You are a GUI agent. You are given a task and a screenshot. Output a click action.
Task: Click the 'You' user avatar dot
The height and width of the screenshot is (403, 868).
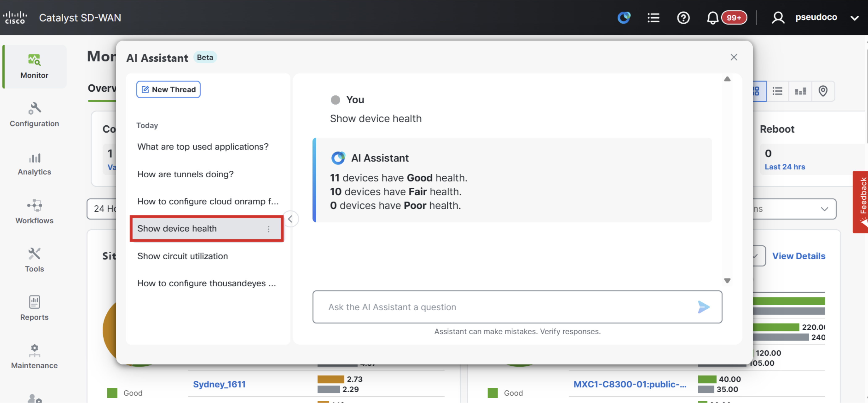click(x=335, y=100)
